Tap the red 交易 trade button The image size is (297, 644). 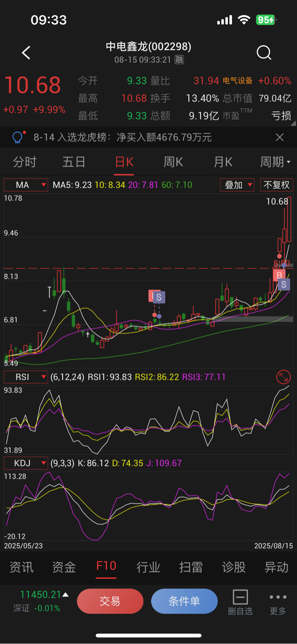tap(110, 601)
